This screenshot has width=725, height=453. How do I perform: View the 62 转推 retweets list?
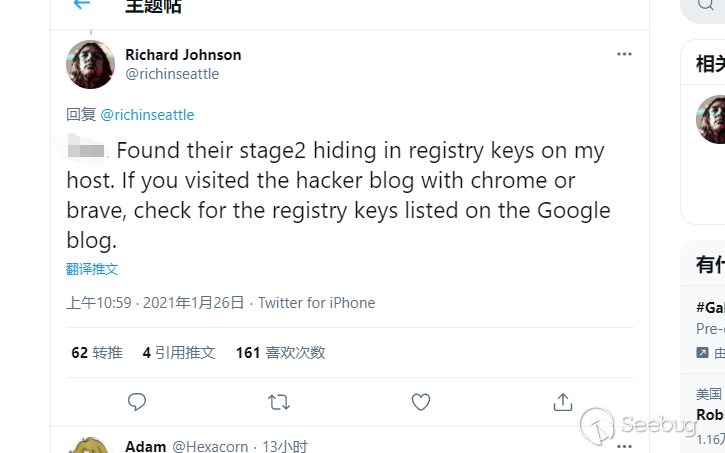(x=97, y=353)
